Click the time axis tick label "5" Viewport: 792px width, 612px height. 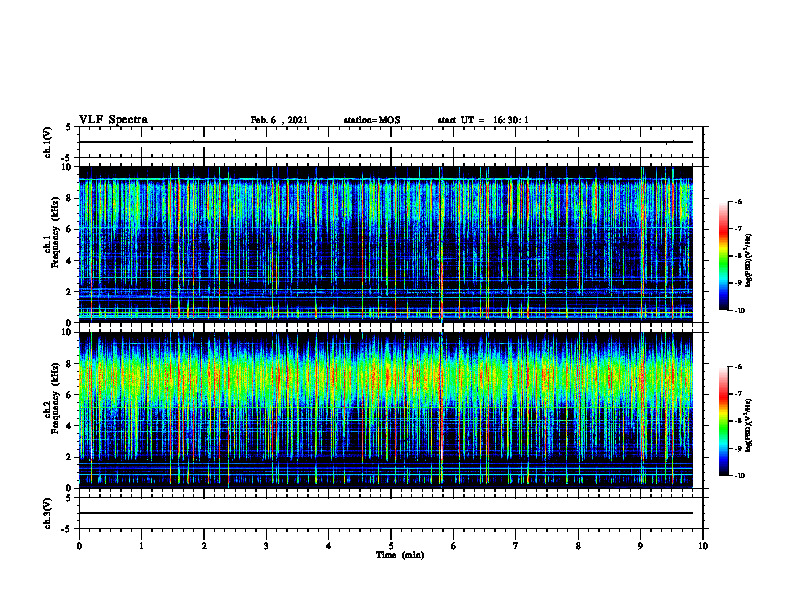point(391,546)
